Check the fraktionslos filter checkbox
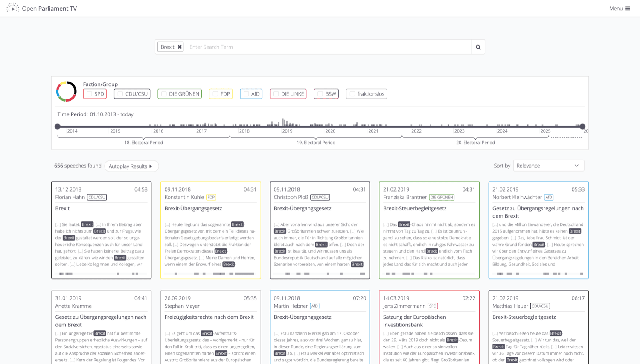The height and width of the screenshot is (364, 640). pyautogui.click(x=352, y=94)
